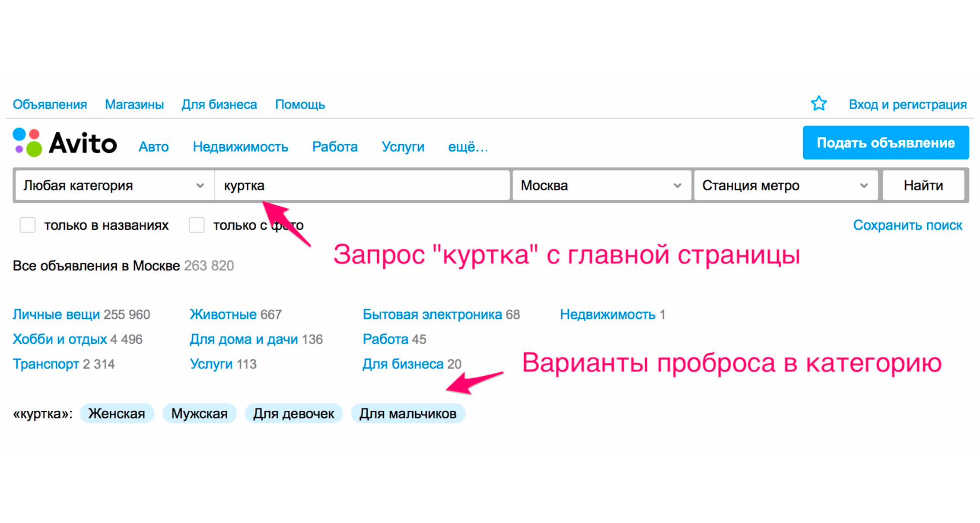
Task: Enable 'только в названиях' checkbox
Action: coord(28,225)
